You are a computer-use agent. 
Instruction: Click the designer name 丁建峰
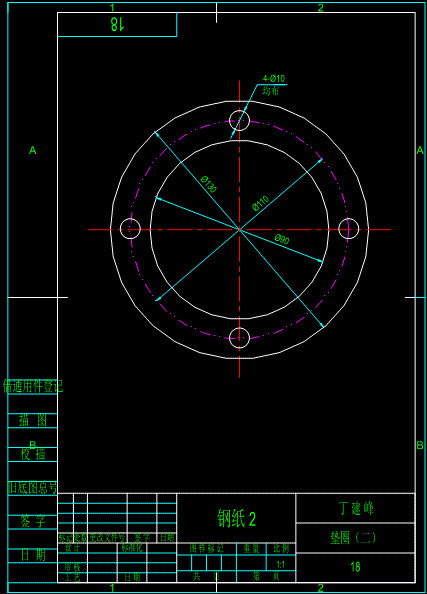pyautogui.click(x=356, y=508)
